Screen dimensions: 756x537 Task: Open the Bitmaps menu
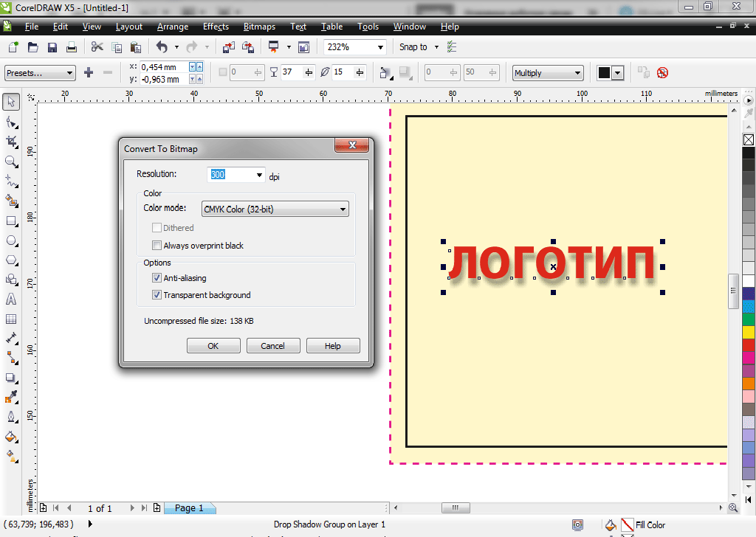258,27
